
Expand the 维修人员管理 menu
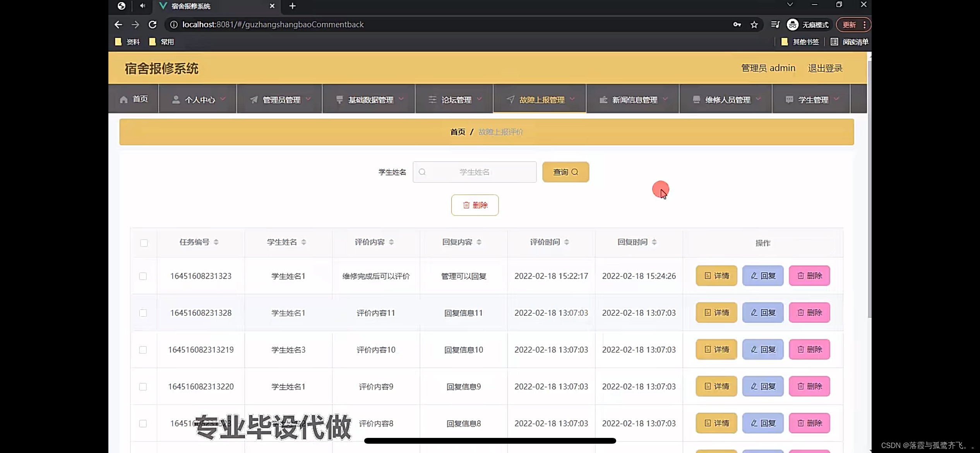click(726, 100)
